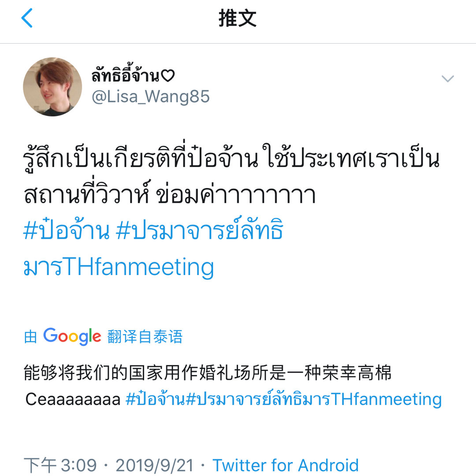Click the Google logo in translation credit
This screenshot has height=476, width=476.
tap(72, 336)
